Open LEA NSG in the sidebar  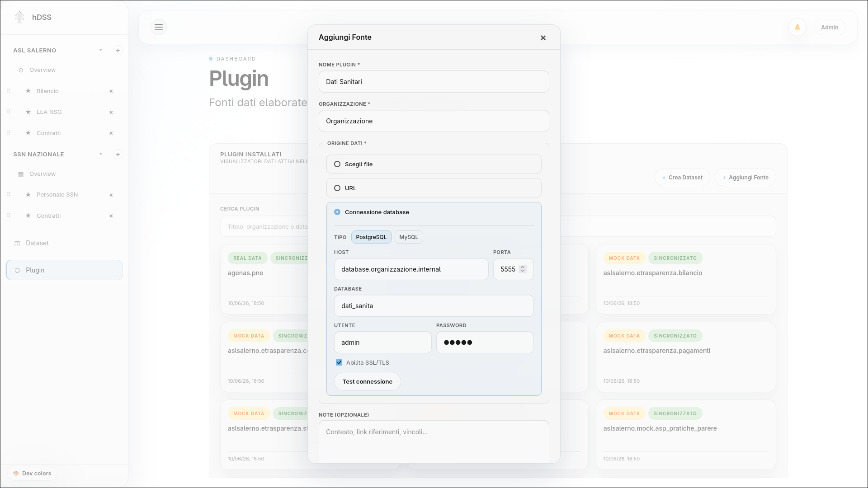[x=49, y=112]
